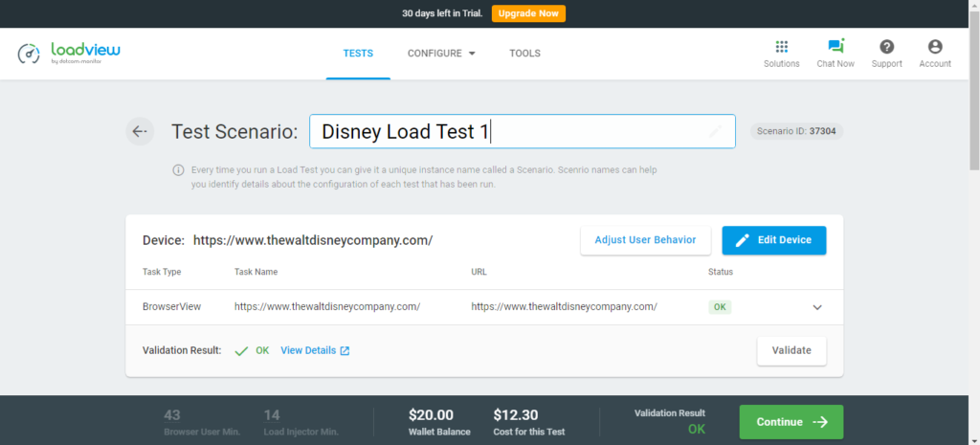Click the 14 Load Injector Min. value
Viewport: 980px width, 445px height.
click(x=272, y=415)
